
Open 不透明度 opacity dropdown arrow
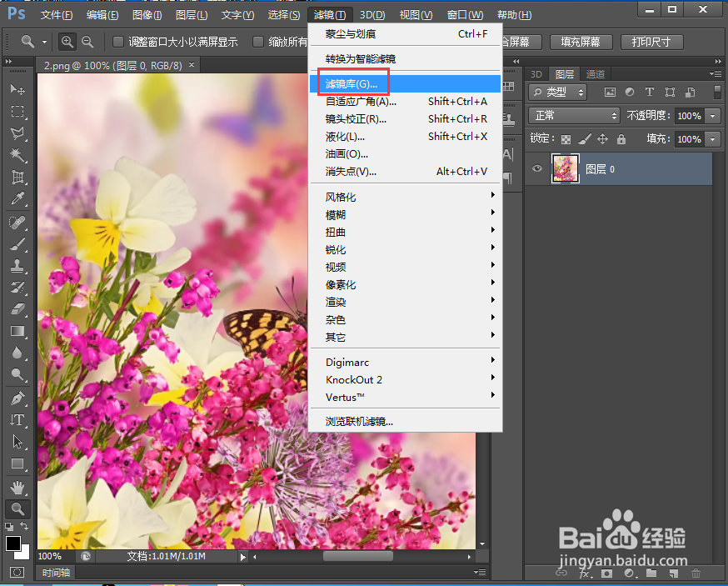pyautogui.click(x=713, y=116)
